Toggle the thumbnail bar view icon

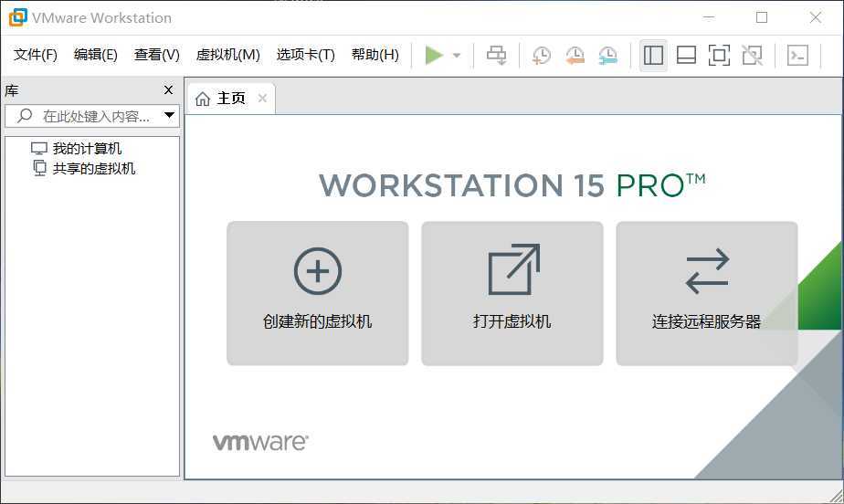coord(686,56)
